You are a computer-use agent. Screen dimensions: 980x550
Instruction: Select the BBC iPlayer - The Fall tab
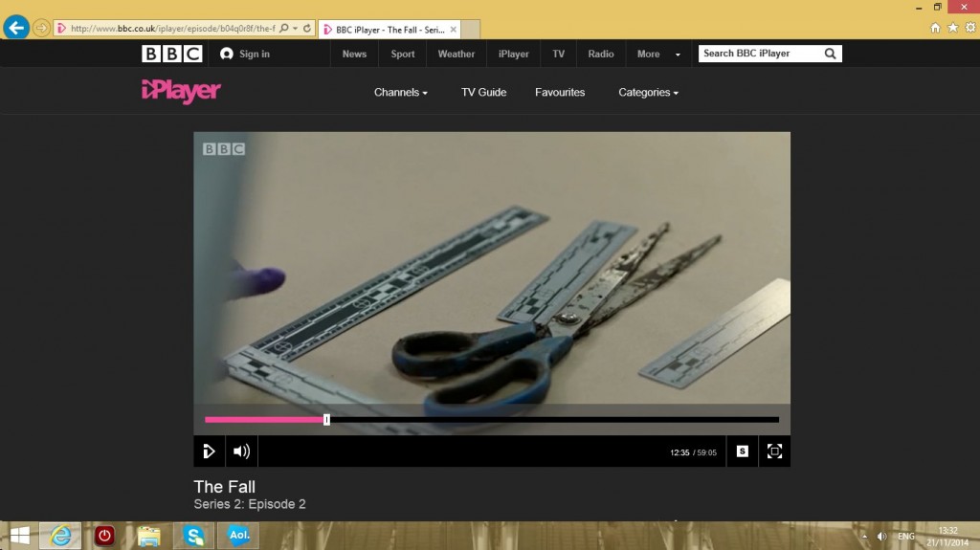(390, 30)
